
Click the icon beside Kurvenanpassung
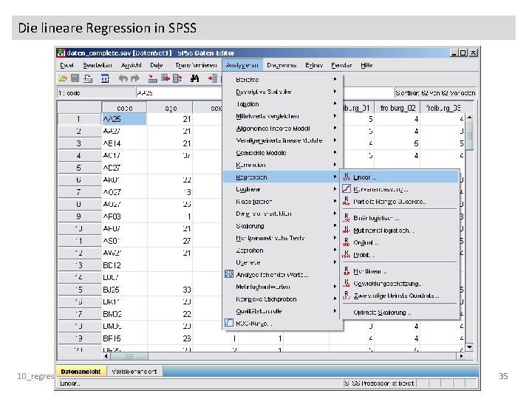[346, 188]
